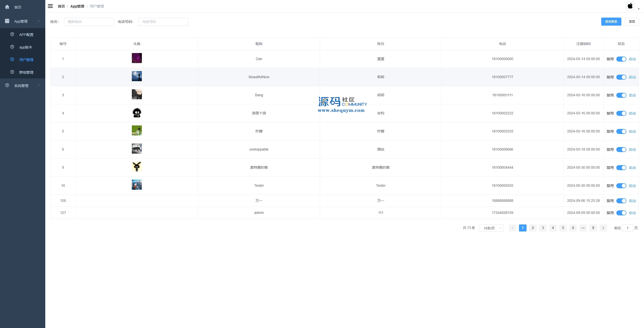Open the 10条/页 page size dropdown

click(x=491, y=228)
